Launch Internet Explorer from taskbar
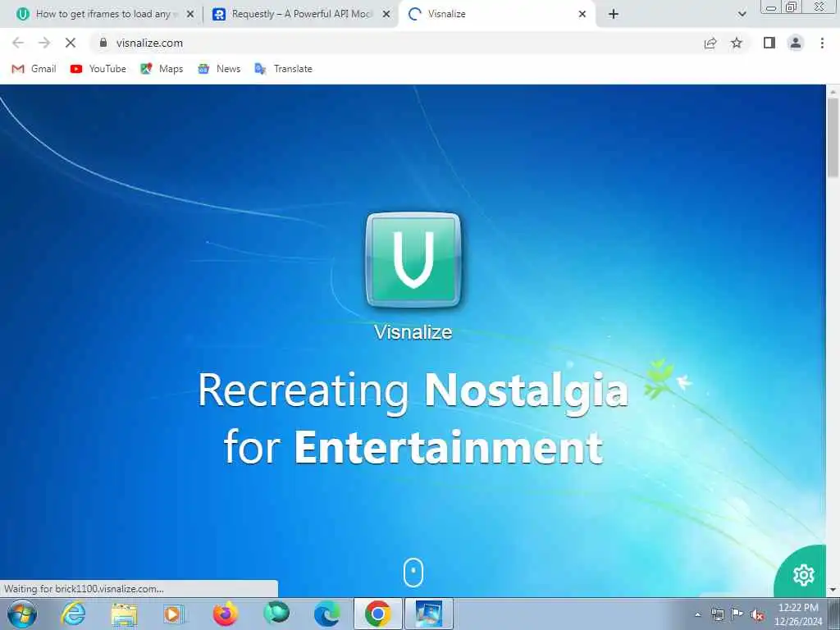The image size is (840, 630). tap(73, 614)
